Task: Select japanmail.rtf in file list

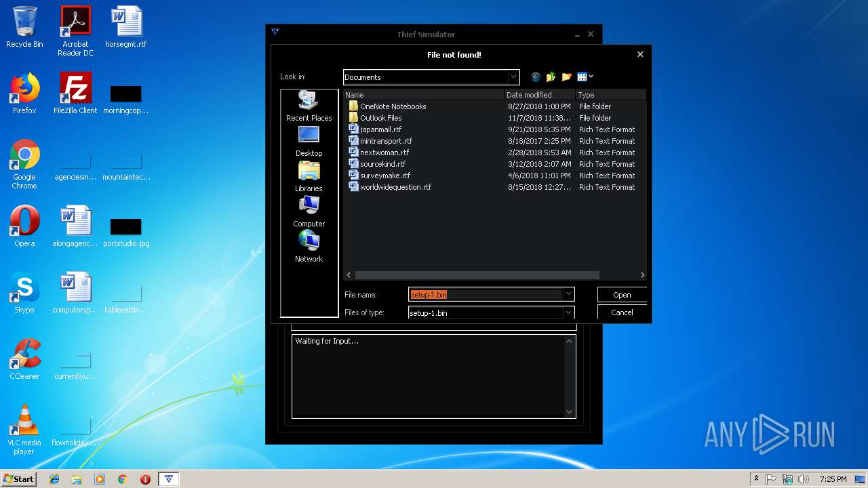Action: coord(375,129)
